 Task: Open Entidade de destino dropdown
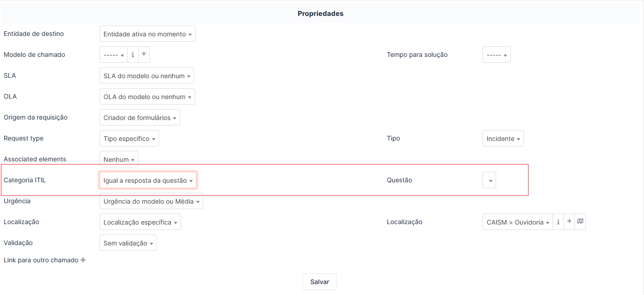tap(147, 34)
